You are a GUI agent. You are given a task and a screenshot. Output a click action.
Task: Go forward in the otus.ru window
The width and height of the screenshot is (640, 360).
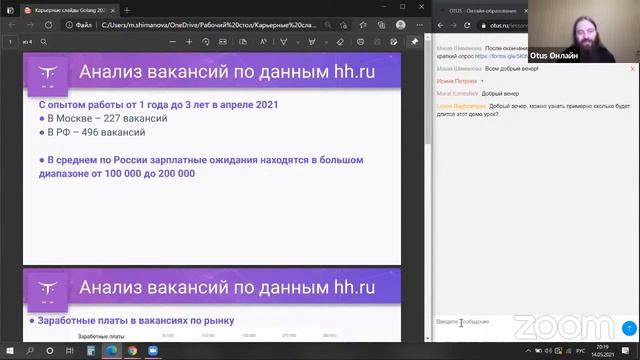[x=453, y=25]
